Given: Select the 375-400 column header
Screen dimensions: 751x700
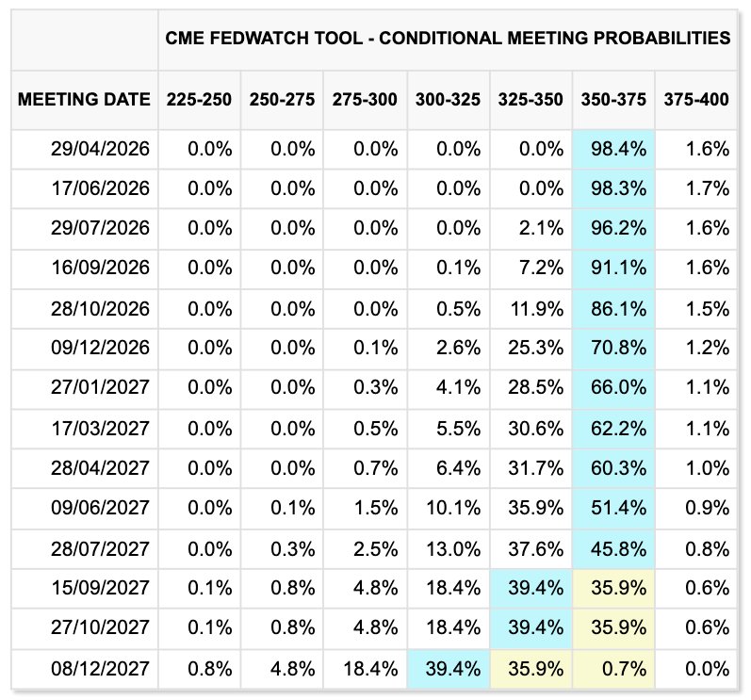Looking at the screenshot, I should pyautogui.click(x=696, y=99).
